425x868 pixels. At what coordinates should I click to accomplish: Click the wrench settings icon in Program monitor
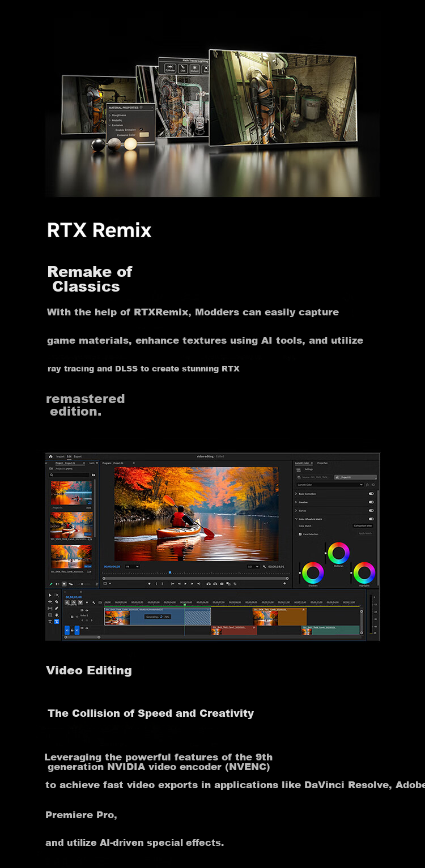(x=265, y=566)
